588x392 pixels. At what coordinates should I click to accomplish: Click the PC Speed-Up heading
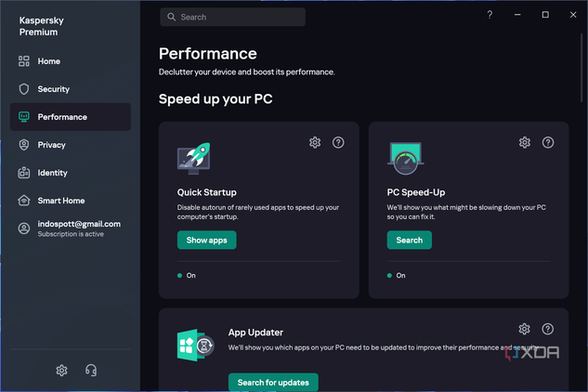click(416, 192)
